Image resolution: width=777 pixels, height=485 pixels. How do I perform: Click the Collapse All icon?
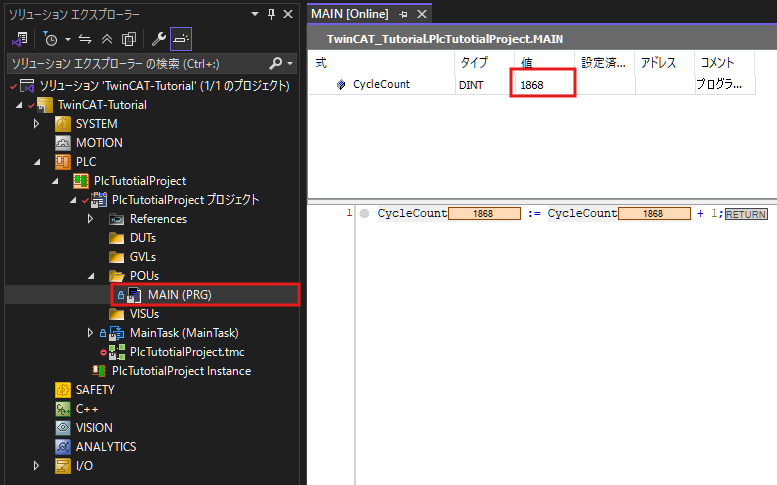[x=108, y=39]
